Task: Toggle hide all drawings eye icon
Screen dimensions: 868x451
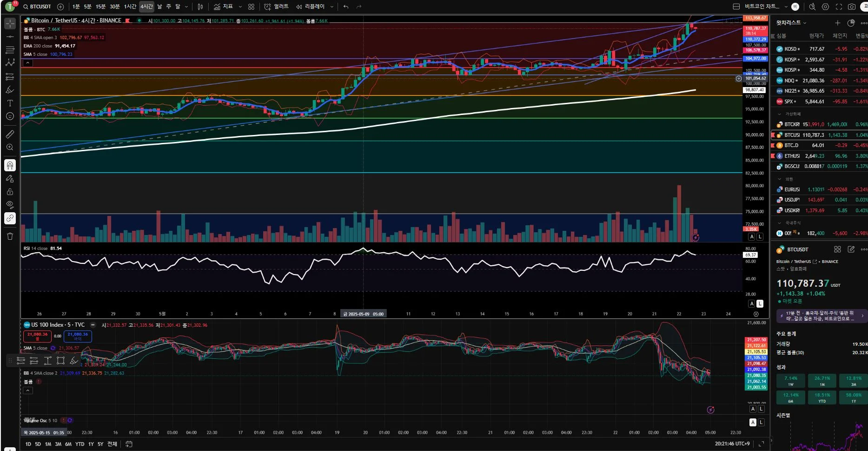Action: point(10,205)
